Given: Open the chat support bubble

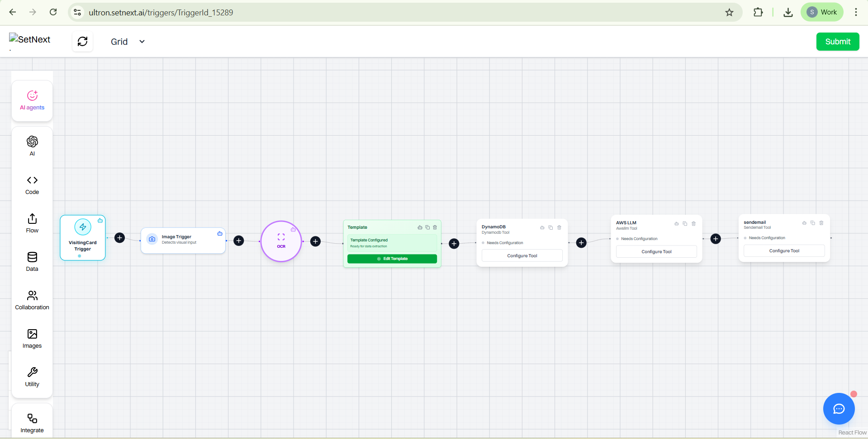Looking at the screenshot, I should 839,409.
